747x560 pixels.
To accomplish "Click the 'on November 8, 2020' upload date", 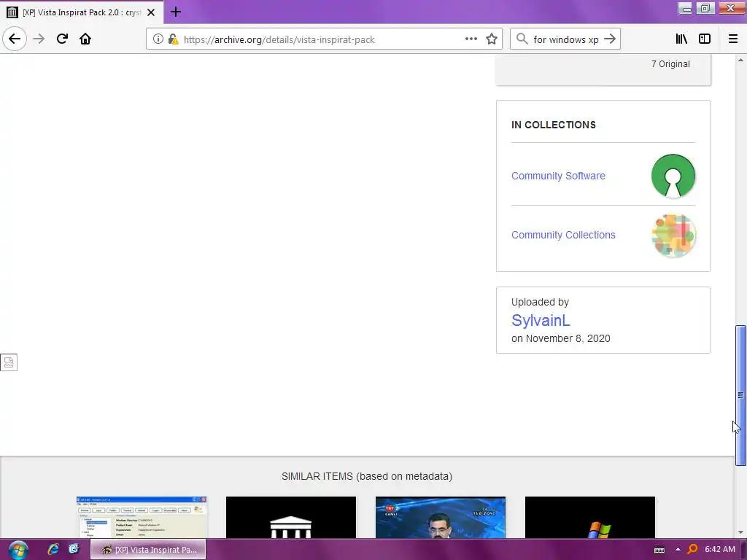I will [x=561, y=338].
